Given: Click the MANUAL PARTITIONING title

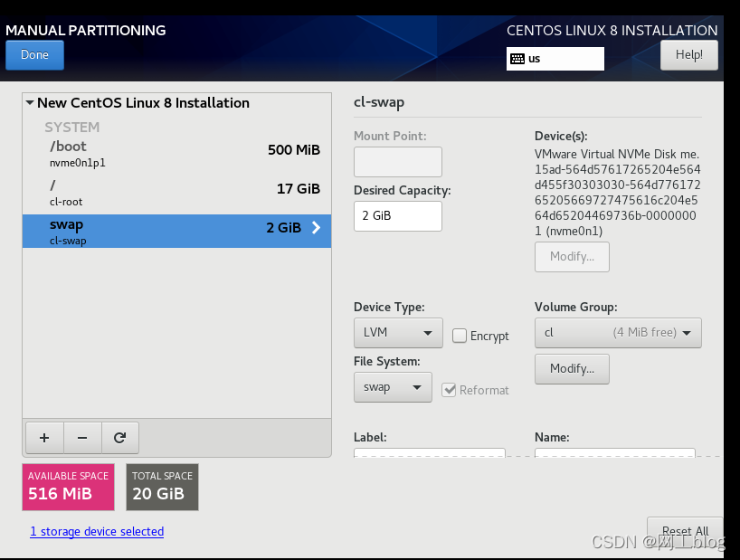Looking at the screenshot, I should [85, 30].
